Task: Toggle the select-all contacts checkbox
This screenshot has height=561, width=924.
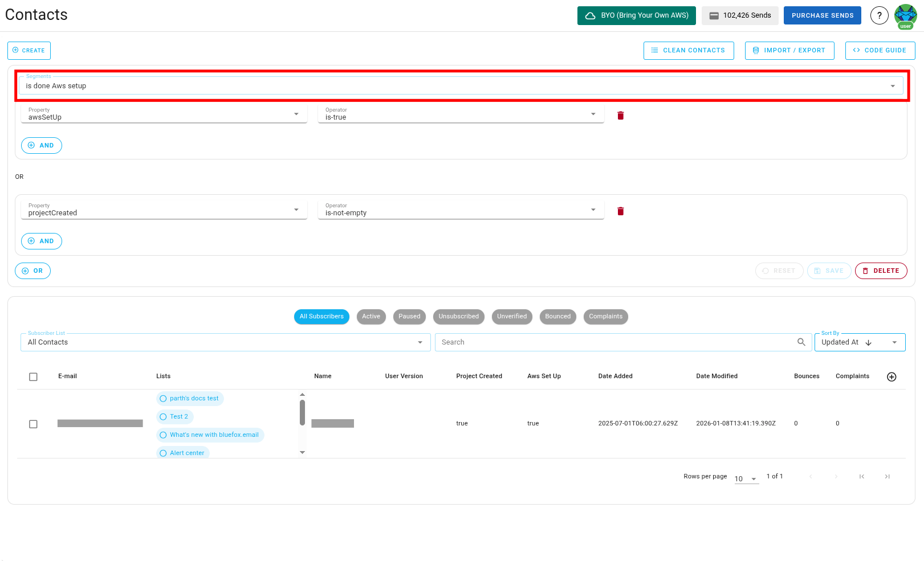Action: point(33,376)
